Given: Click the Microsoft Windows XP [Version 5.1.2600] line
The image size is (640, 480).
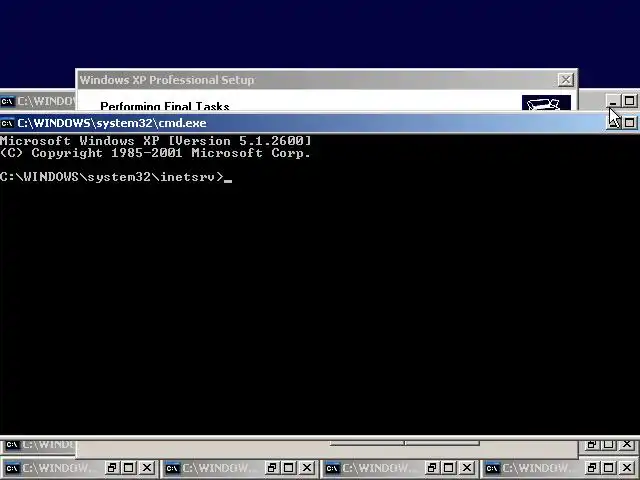Looking at the screenshot, I should point(156,141).
